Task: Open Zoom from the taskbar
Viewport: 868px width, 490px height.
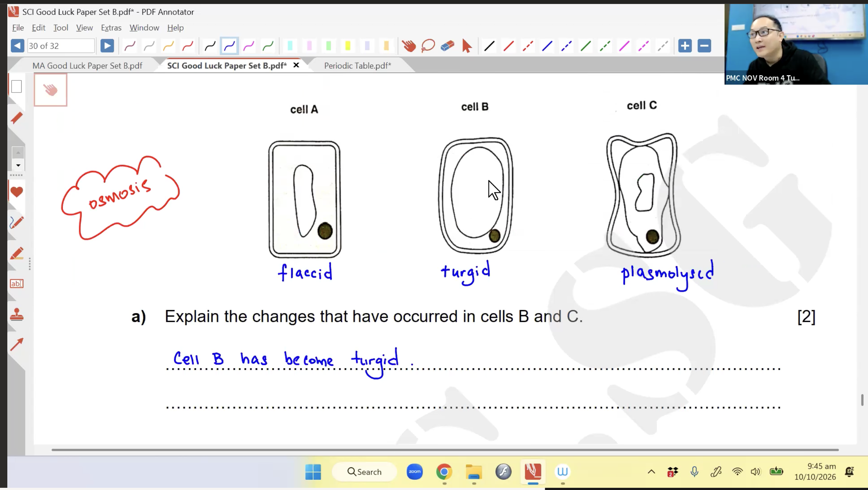Action: tap(415, 472)
